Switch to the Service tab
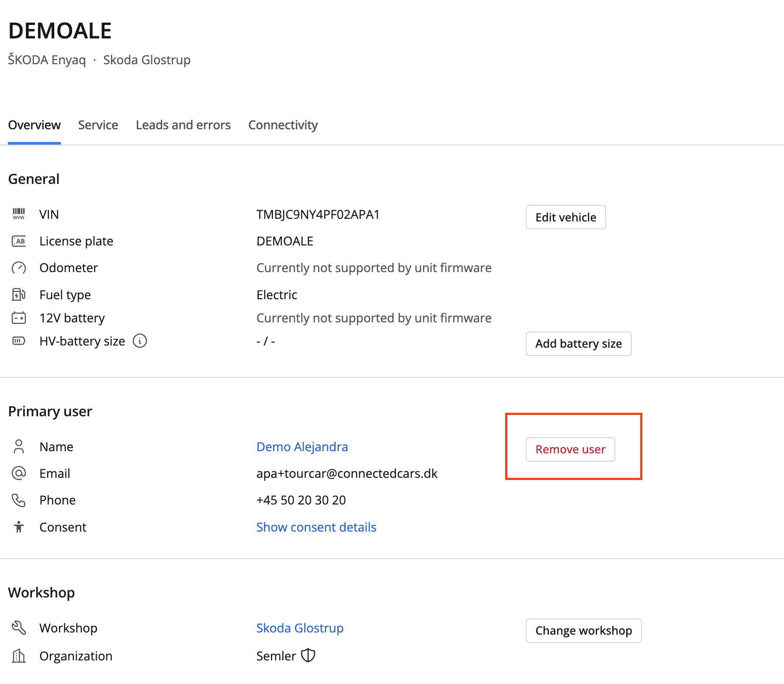Viewport: 784px width, 684px height. pos(98,125)
